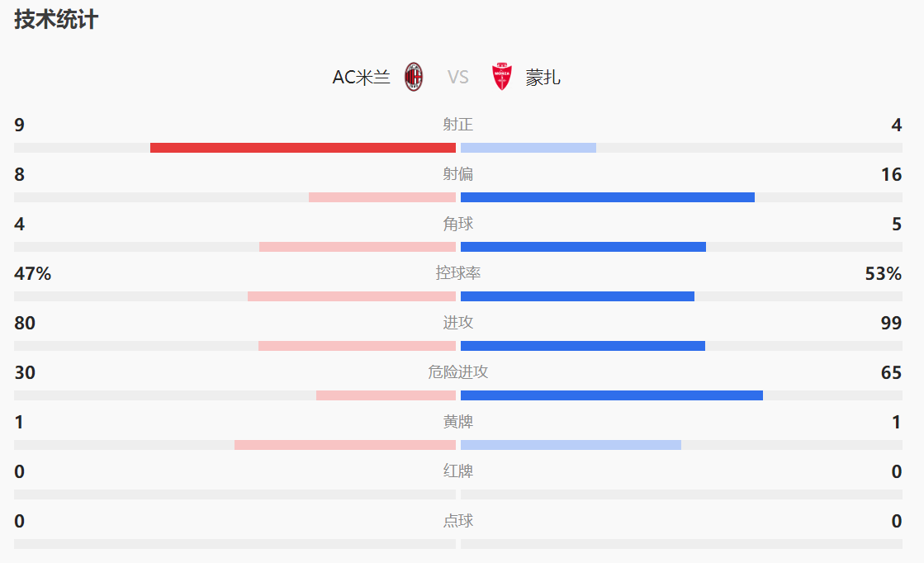Click Monza's blue 危险进攻 bar
The image size is (924, 563).
(612, 395)
